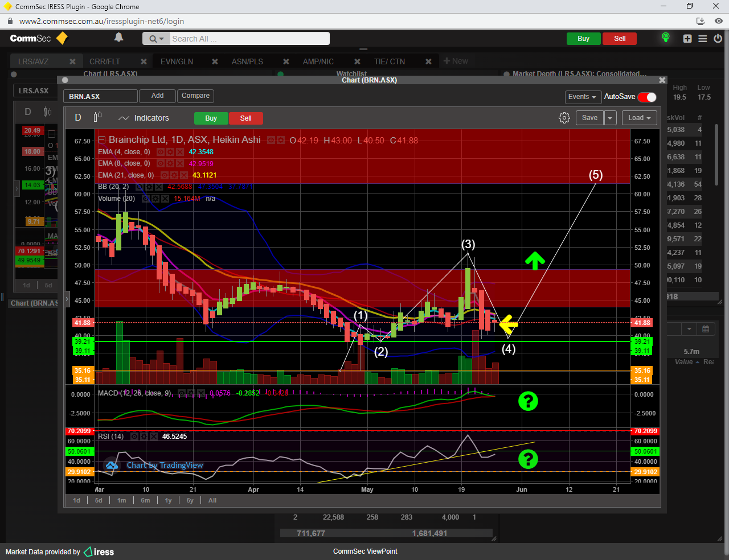Viewport: 729px width, 560px height.
Task: Click the plus add-widget icon in header
Action: 687,39
